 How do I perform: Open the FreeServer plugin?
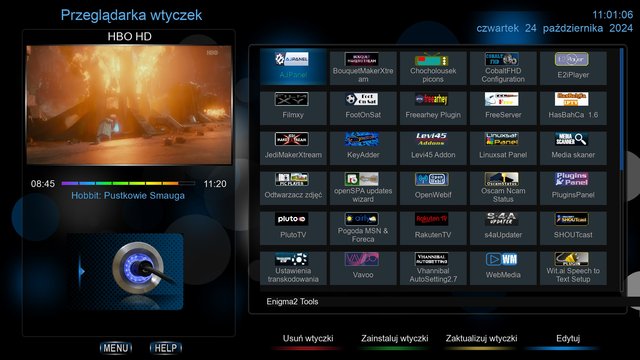(x=503, y=107)
